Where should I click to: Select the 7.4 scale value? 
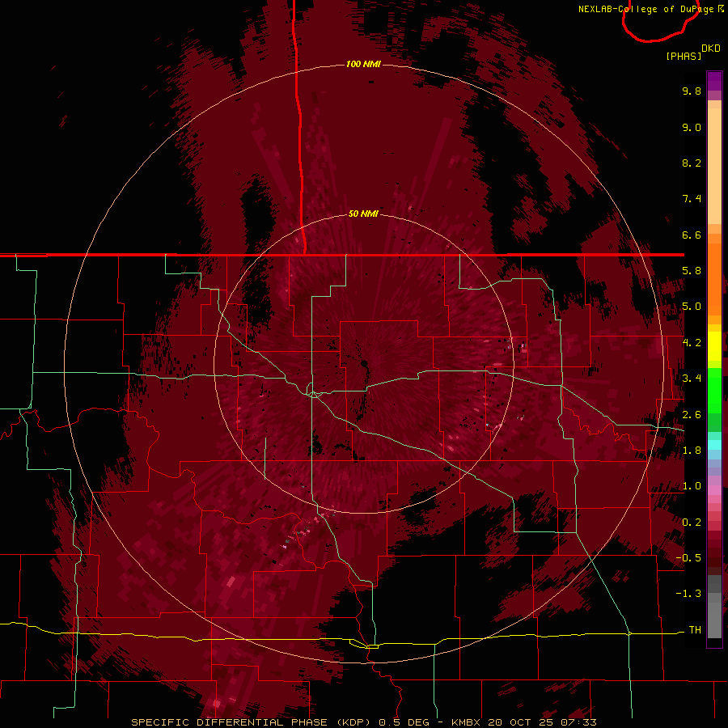point(692,199)
